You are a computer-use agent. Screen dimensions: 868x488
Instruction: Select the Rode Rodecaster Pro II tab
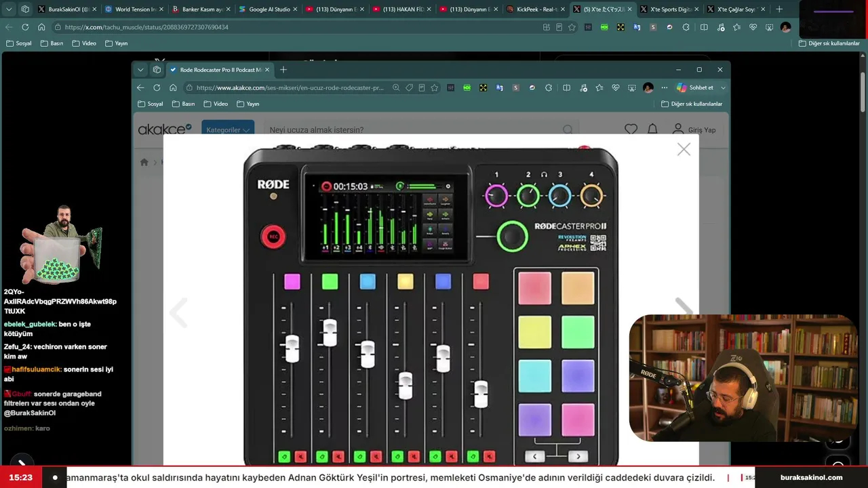[x=219, y=70]
